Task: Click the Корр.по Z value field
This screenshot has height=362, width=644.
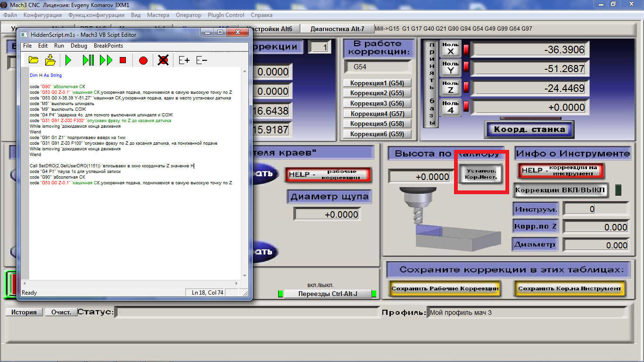Action: pos(596,227)
